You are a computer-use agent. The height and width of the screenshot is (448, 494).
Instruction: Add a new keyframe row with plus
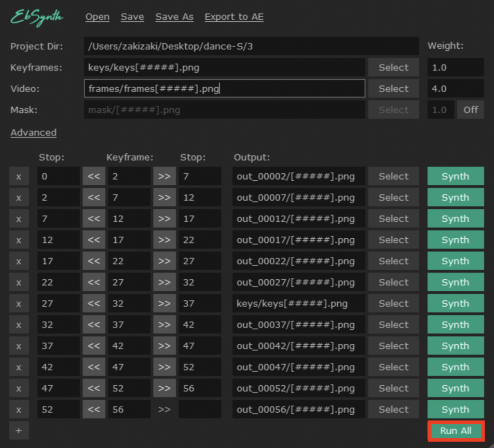pos(19,431)
